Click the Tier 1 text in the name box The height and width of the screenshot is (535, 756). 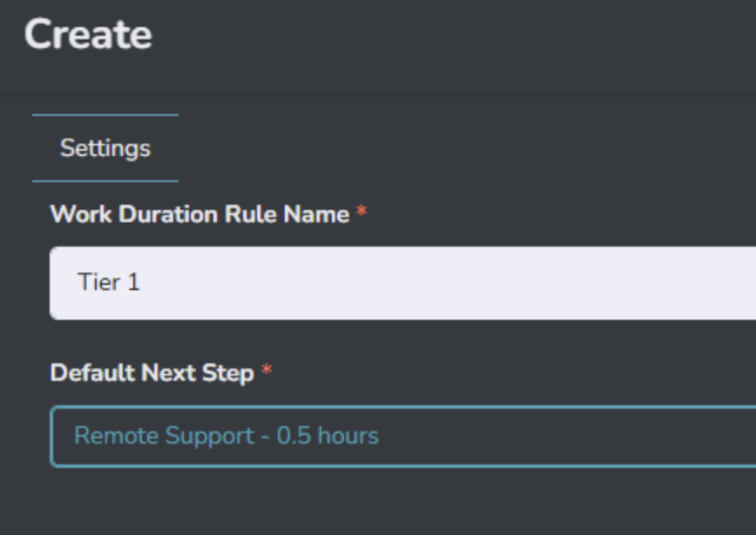[x=108, y=282]
